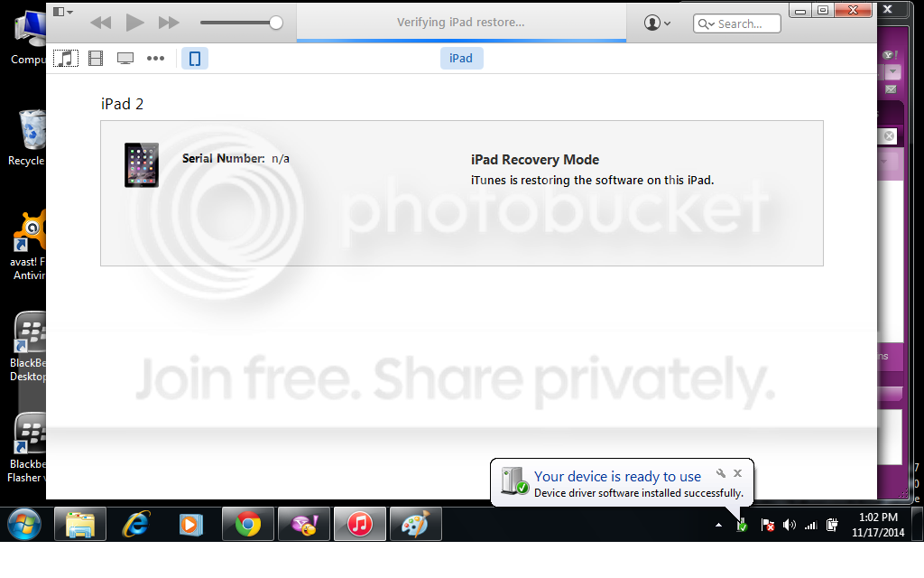924x578 pixels.
Task: Click the Search field
Action: (x=737, y=24)
